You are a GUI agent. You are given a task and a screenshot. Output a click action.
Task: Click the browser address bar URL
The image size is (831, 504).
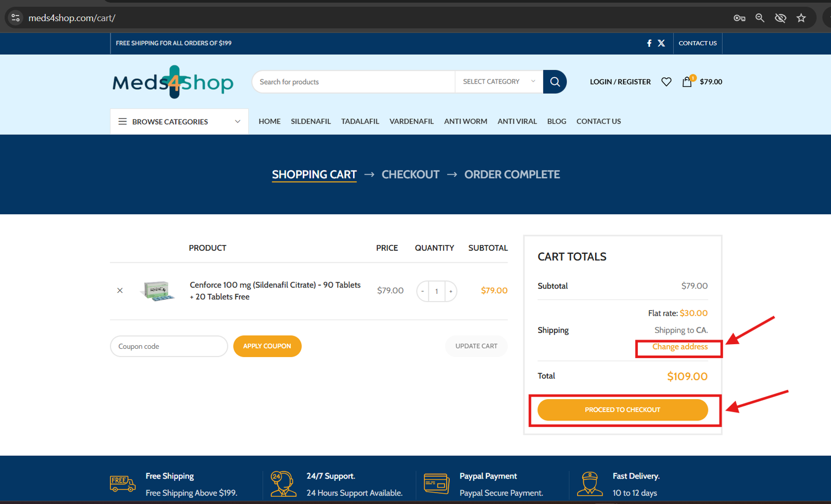coord(72,18)
